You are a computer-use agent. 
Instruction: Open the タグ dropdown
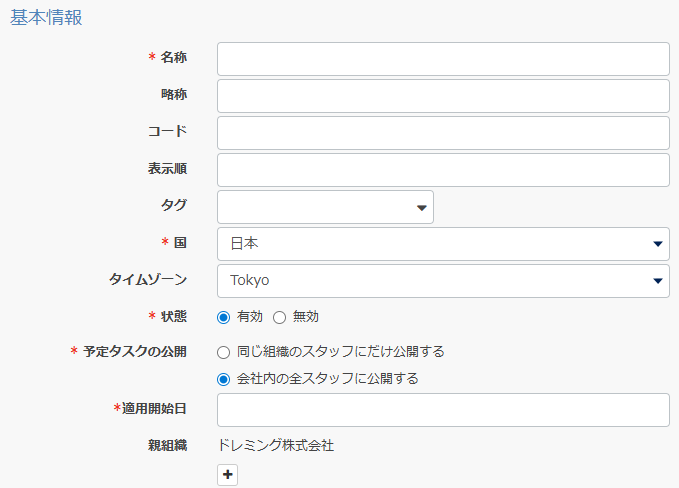[325, 207]
